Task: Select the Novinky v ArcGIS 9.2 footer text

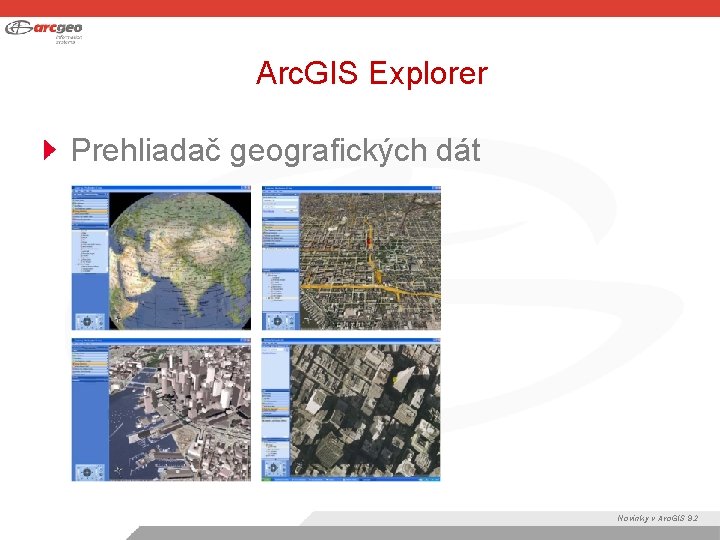Action: coord(658,518)
